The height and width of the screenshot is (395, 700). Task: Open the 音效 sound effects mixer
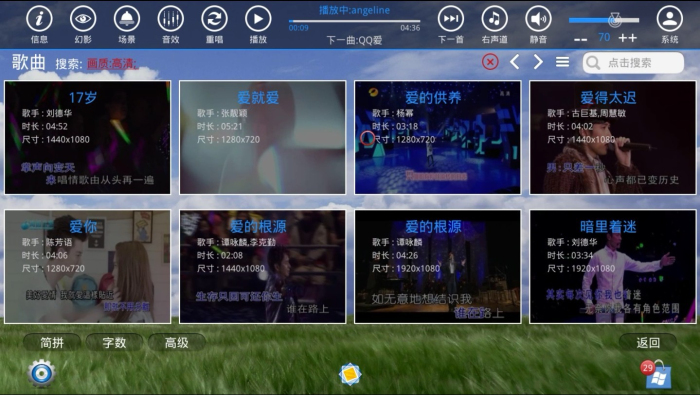pos(171,19)
